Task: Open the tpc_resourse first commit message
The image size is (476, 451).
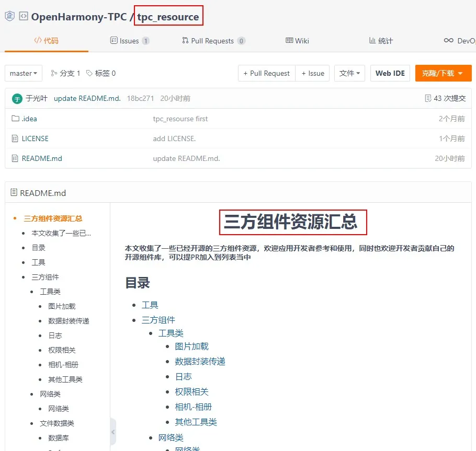Action: 180,119
